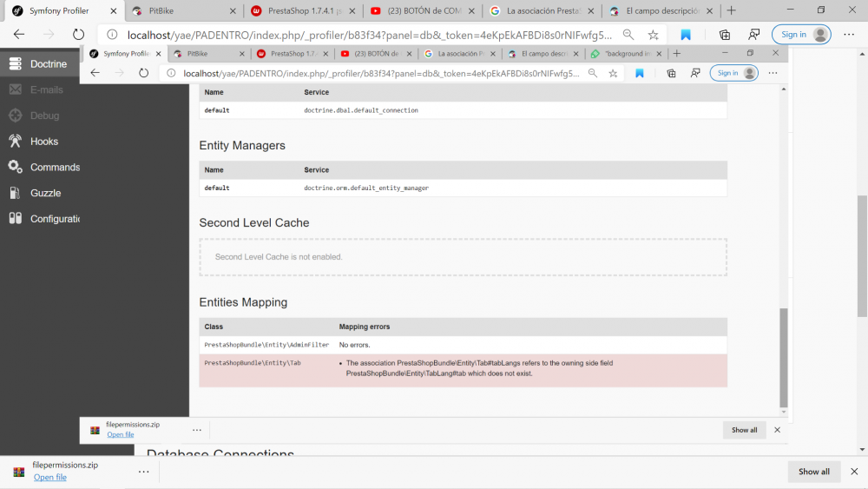Click Show all in outer download bar
868x489 pixels.
click(x=814, y=472)
